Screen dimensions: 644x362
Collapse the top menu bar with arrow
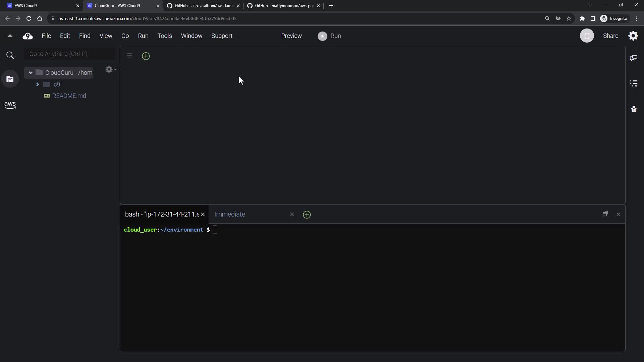click(x=10, y=36)
